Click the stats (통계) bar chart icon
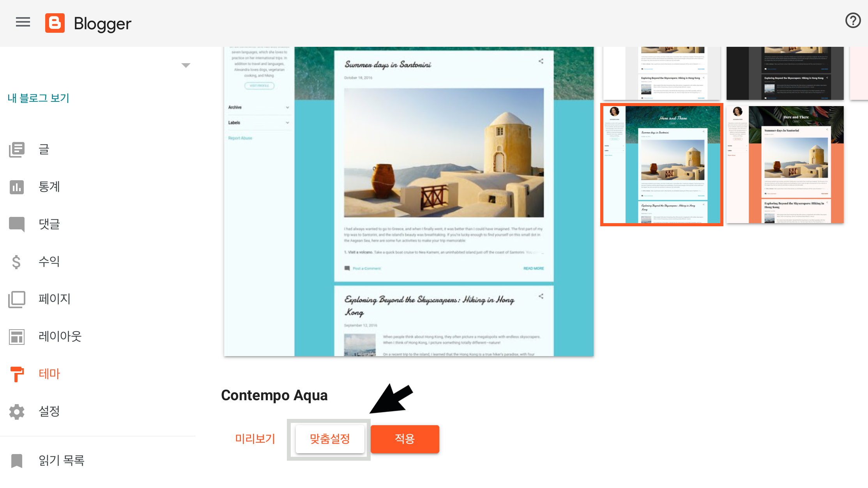The width and height of the screenshot is (868, 488). click(x=17, y=187)
